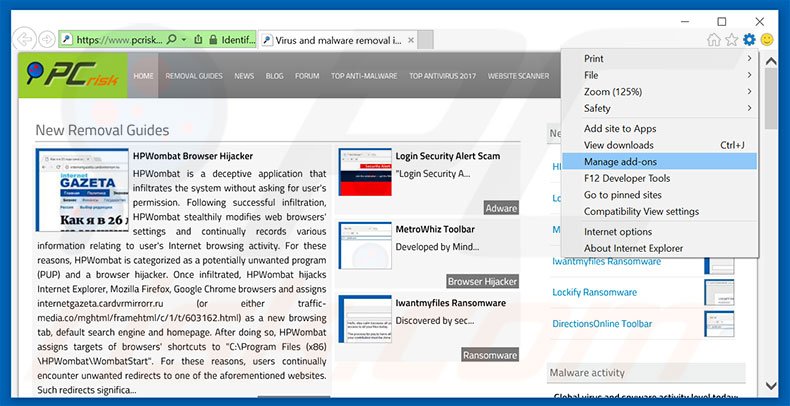Select the Virus and malware removal tab
Viewport: 790px width, 406px height.
coord(339,40)
